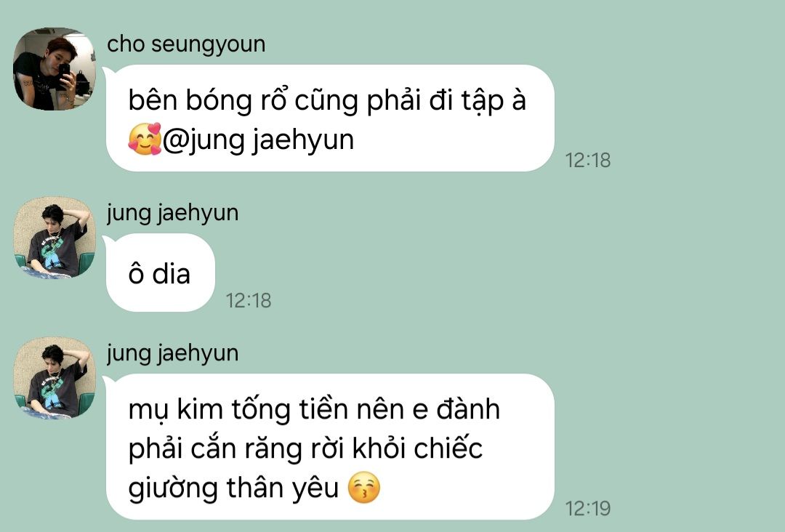Image resolution: width=785 pixels, height=532 pixels.
Task: Select the 'bên bóng rổ cũng phải' message bubble
Action: coord(330,118)
